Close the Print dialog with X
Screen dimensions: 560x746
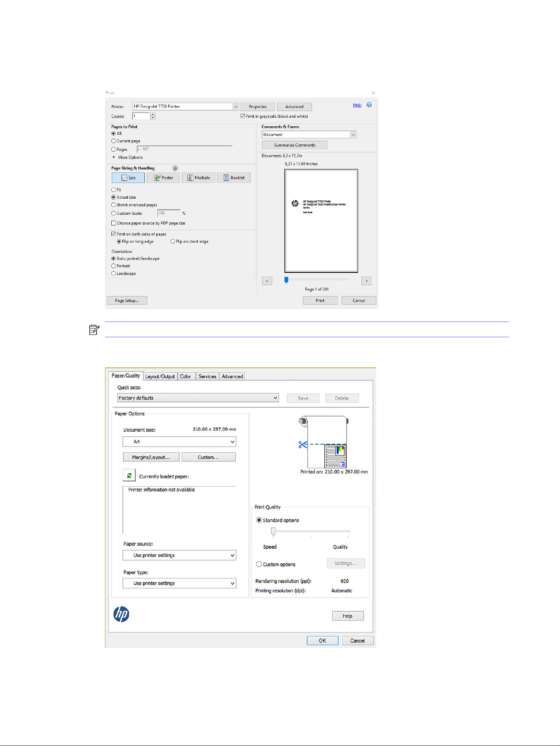point(373,93)
